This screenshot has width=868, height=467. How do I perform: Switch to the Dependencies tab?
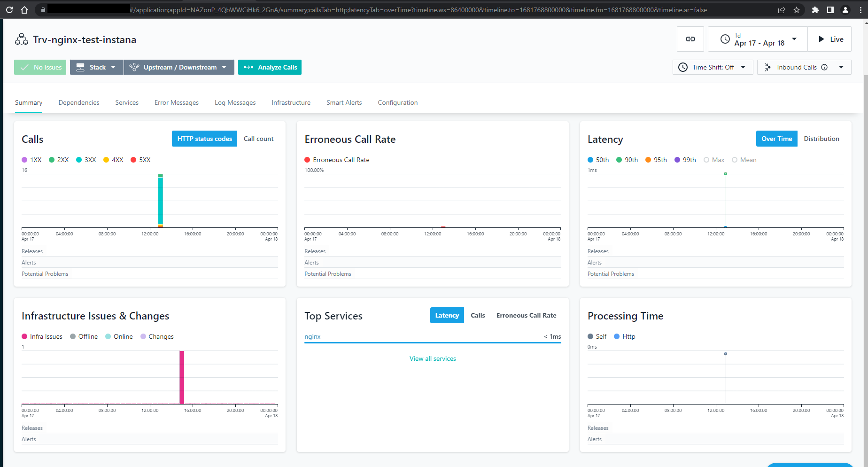pos(78,102)
